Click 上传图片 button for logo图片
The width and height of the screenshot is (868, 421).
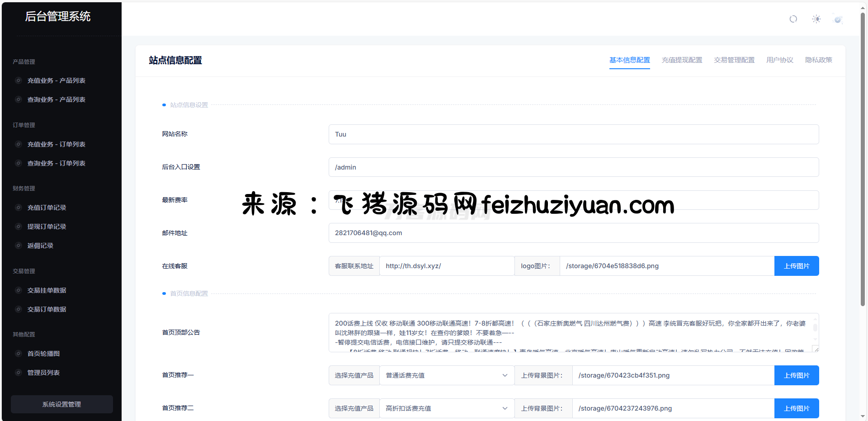796,266
